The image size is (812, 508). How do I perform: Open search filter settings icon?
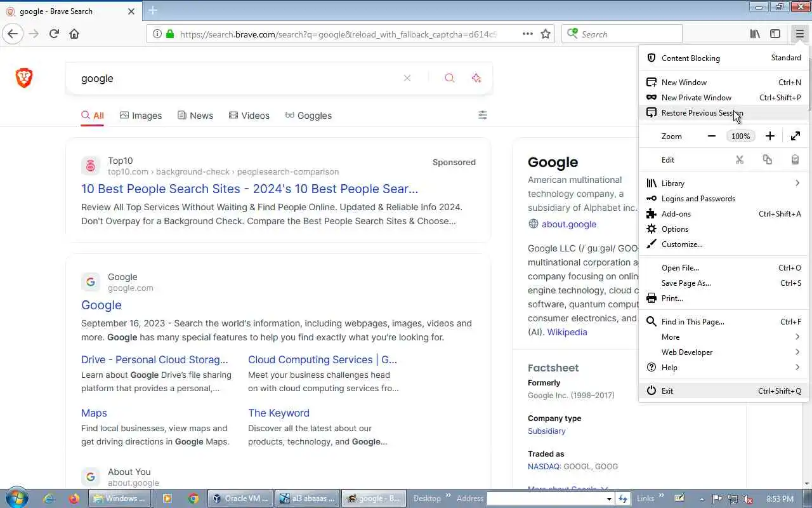coord(483,115)
